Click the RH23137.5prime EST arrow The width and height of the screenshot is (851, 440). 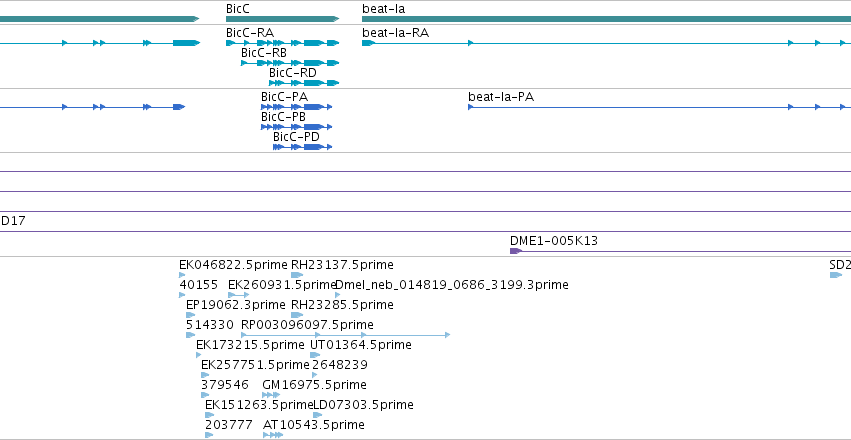(x=297, y=275)
